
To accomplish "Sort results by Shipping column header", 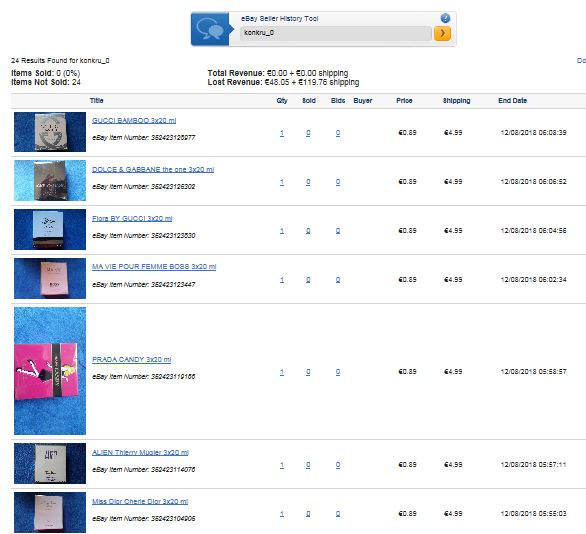I will point(456,101).
